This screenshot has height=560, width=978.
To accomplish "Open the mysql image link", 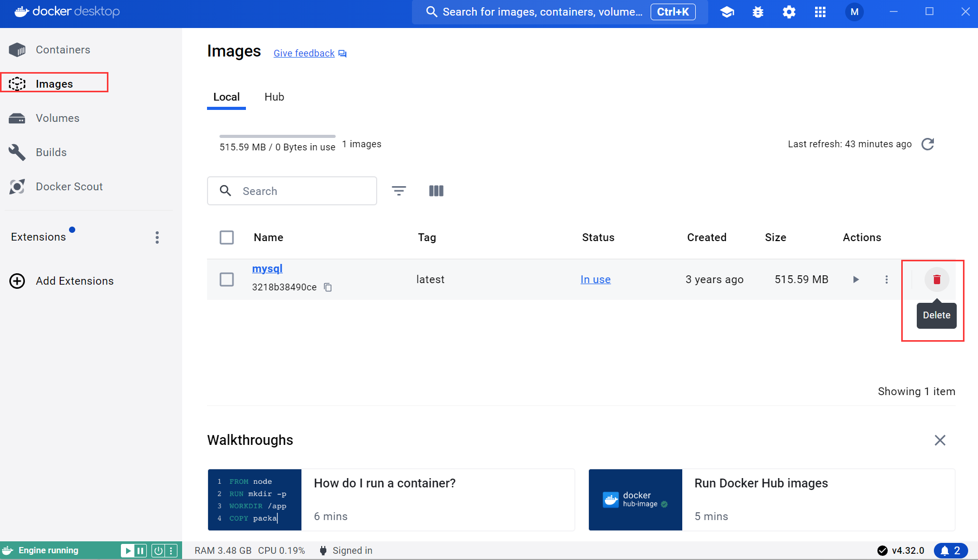I will pyautogui.click(x=267, y=269).
